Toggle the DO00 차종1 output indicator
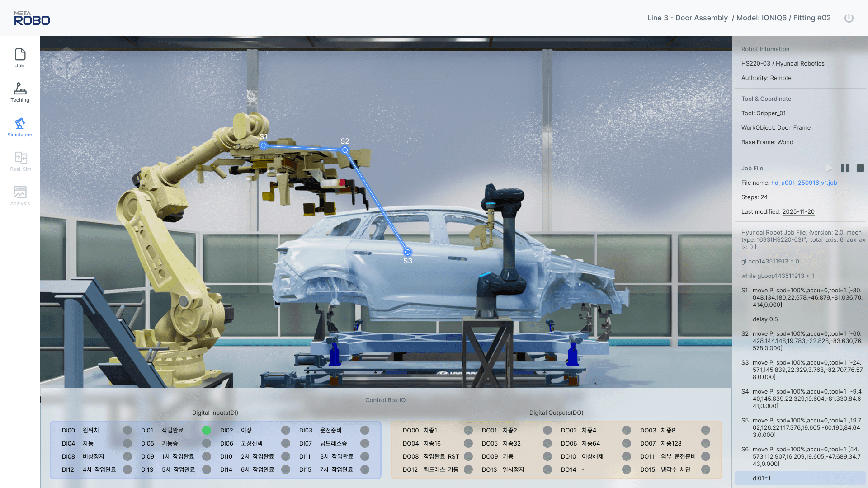Image resolution: width=868 pixels, height=488 pixels. 468,430
